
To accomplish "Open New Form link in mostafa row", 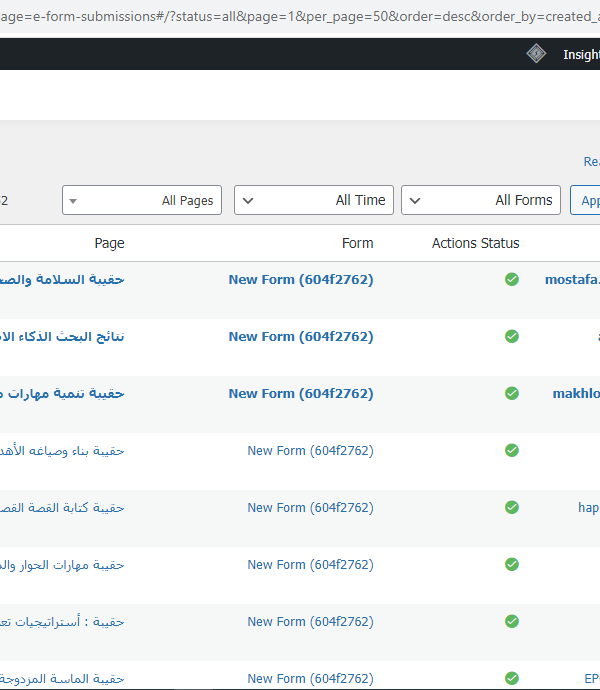I will point(301,279).
